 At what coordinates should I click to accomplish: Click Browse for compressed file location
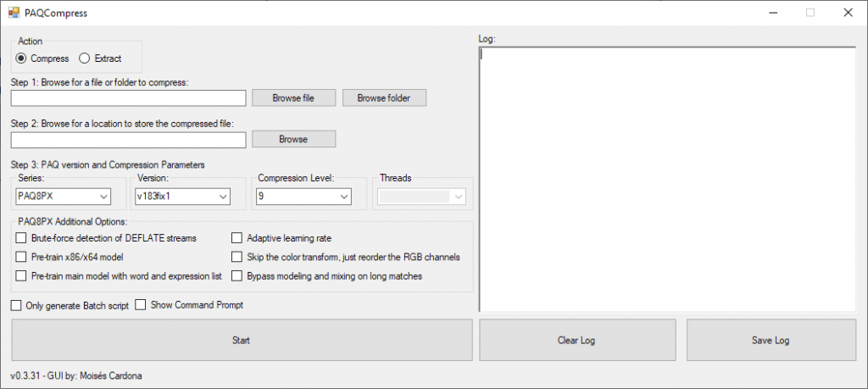pyautogui.click(x=293, y=139)
